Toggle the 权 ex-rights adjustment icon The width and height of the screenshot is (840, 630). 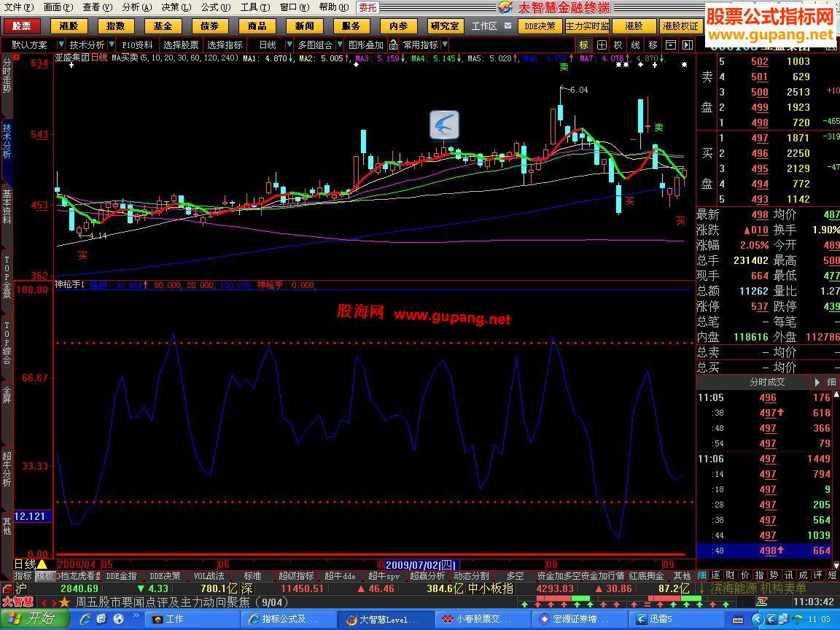[x=618, y=45]
